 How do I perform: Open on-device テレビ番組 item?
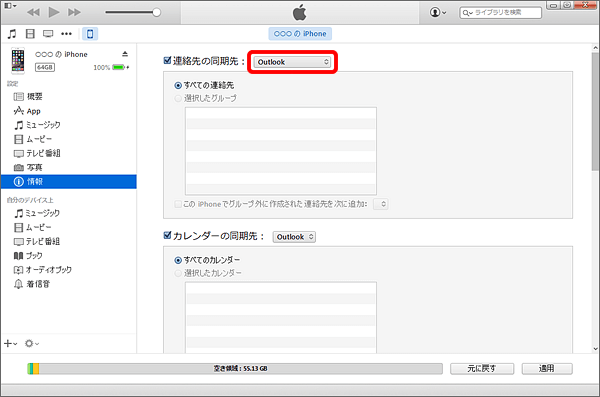pos(37,241)
